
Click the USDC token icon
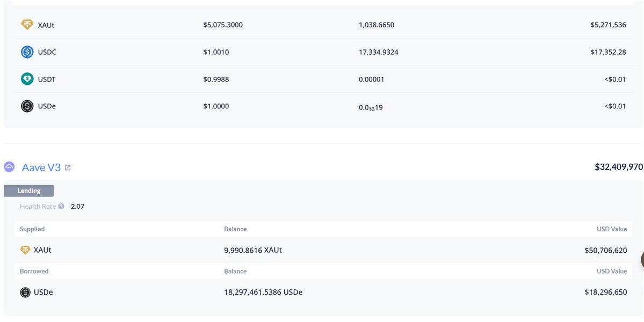tap(27, 52)
